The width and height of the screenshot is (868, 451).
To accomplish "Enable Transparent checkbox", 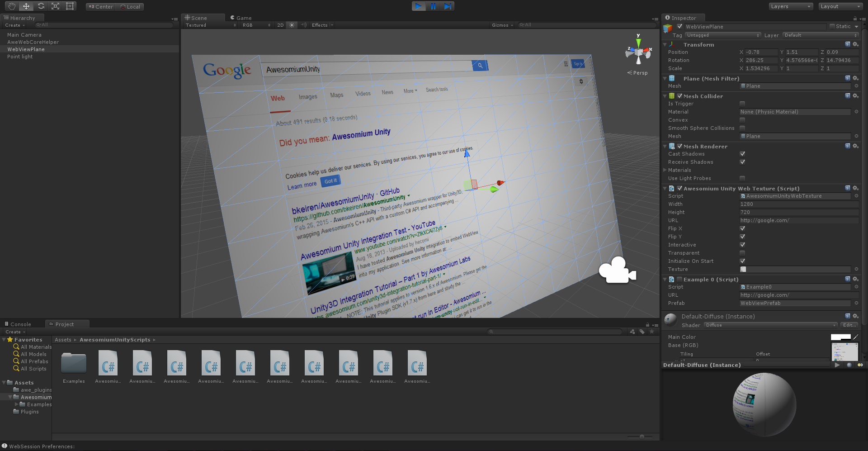I will (742, 253).
